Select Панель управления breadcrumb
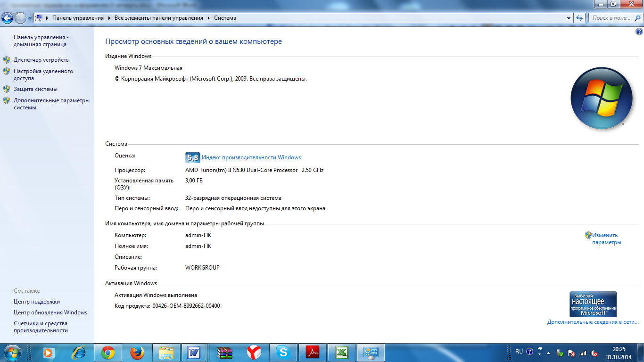 78,18
